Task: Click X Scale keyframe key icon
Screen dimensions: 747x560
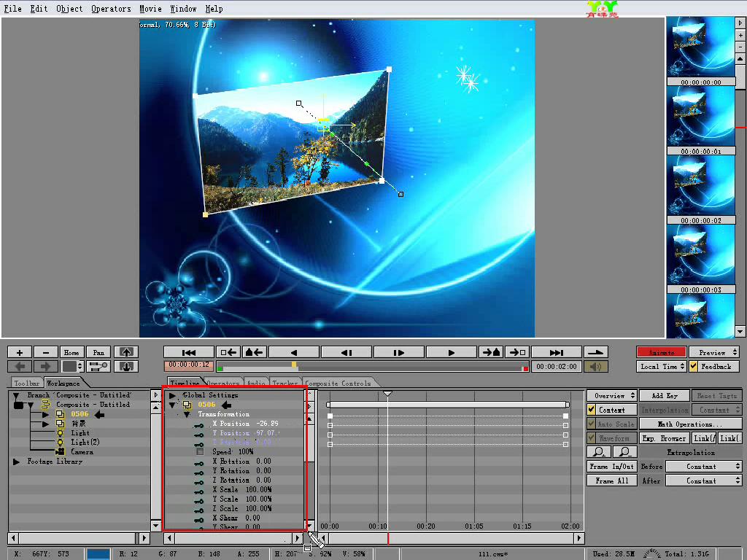Action: 198,491
